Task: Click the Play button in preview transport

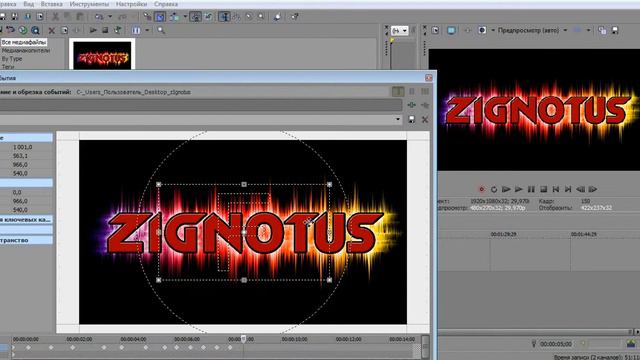Action: pos(518,189)
